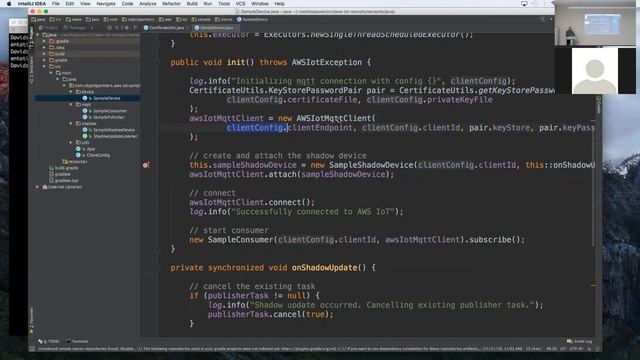Click the scroll-from-source target icon
This screenshot has width=640, height=360.
coord(109,28)
